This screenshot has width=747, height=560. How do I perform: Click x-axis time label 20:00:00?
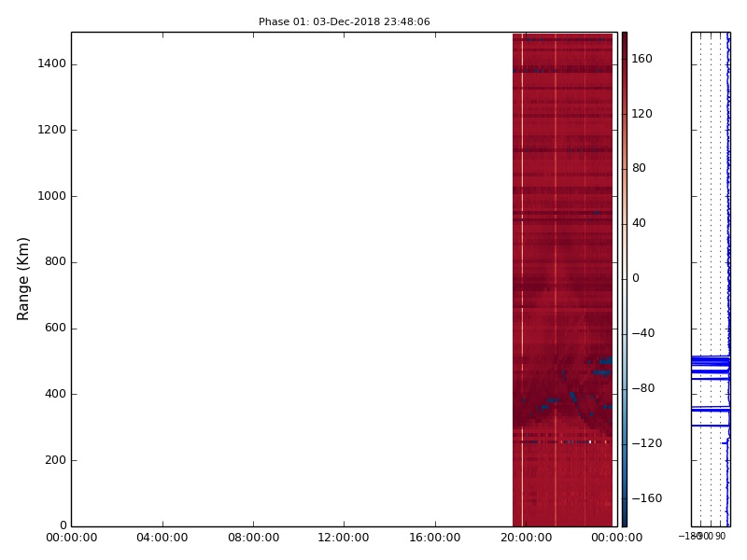tap(526, 538)
